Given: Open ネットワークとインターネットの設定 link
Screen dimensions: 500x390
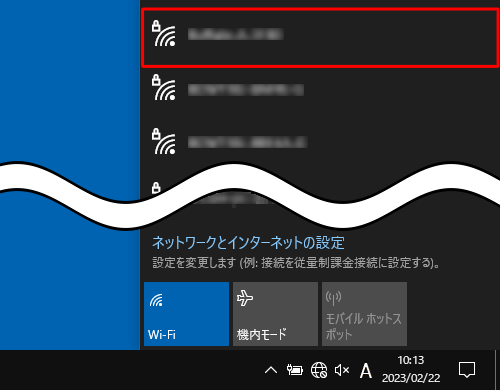Looking at the screenshot, I should 248,243.
